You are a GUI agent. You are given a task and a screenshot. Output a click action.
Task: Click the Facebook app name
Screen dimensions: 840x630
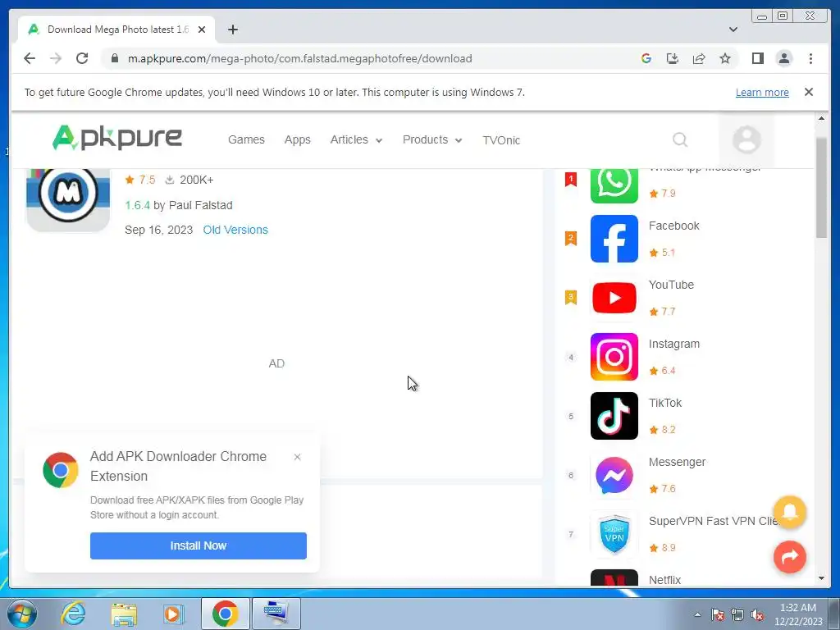(673, 226)
